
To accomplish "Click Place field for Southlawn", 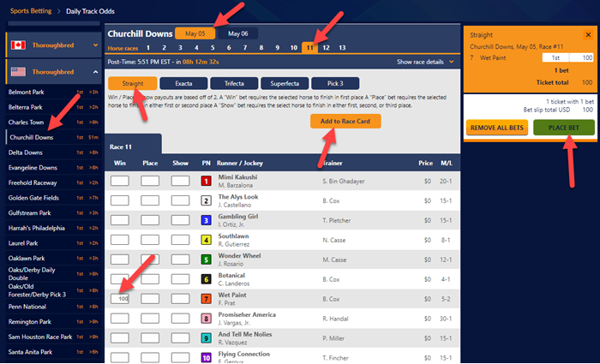I will click(150, 240).
